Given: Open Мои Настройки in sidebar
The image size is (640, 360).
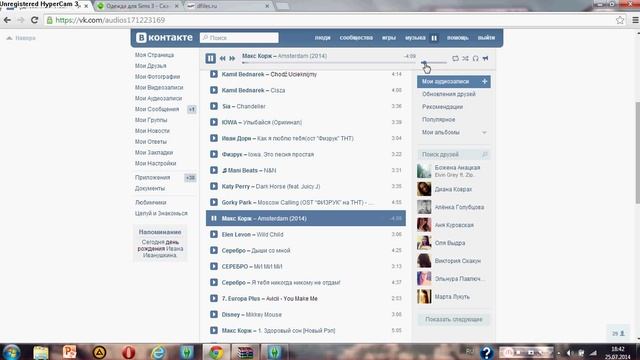Looking at the screenshot, I should coord(156,163).
